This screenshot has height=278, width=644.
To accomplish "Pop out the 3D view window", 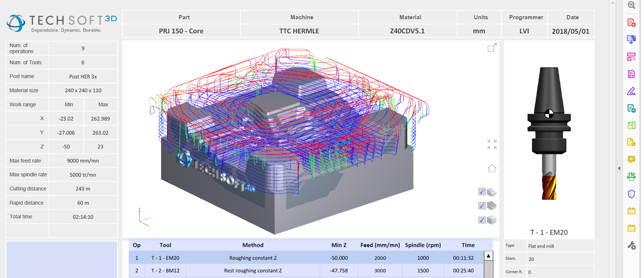I will (492, 48).
